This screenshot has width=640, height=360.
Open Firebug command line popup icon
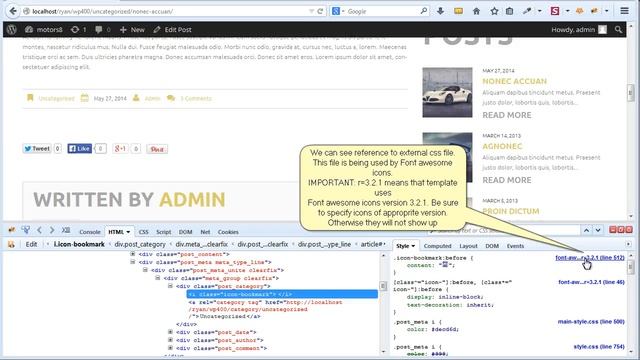click(x=66, y=230)
